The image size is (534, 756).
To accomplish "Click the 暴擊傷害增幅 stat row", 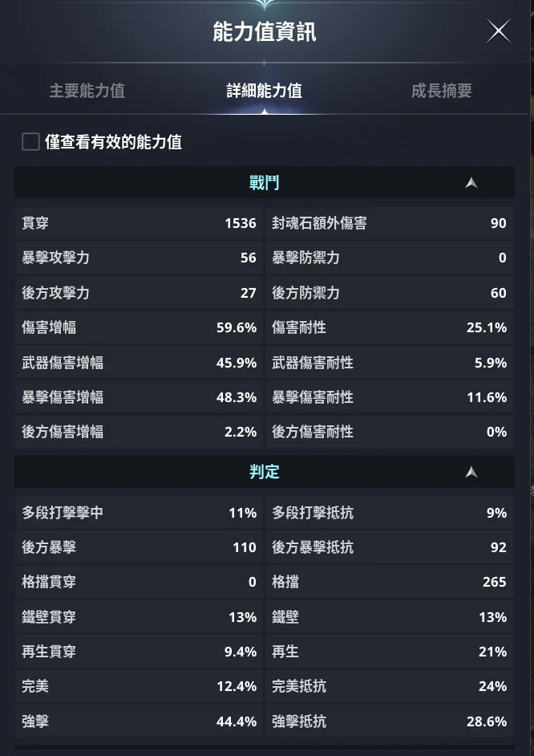I will 139,397.
